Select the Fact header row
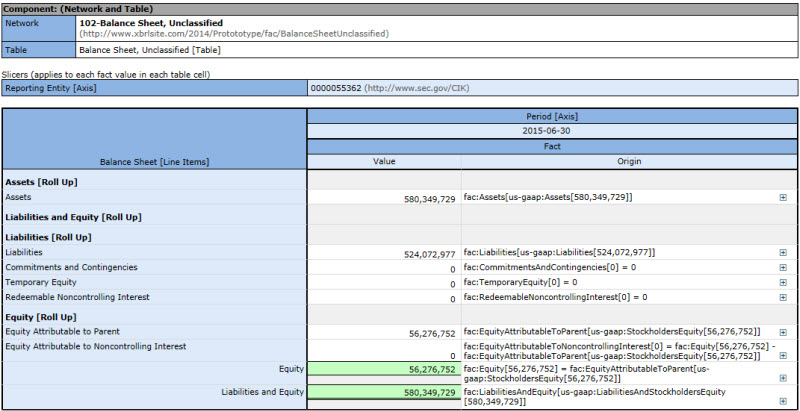This screenshot has height=411, width=800. (x=552, y=146)
